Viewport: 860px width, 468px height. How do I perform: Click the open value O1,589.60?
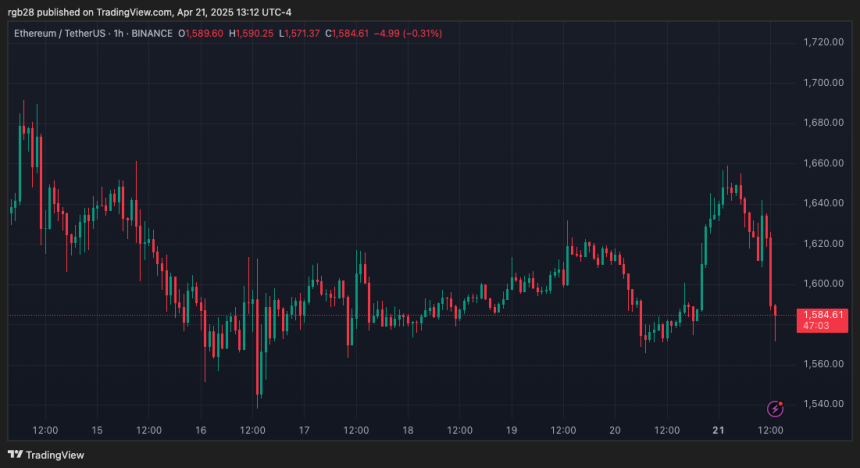point(201,33)
